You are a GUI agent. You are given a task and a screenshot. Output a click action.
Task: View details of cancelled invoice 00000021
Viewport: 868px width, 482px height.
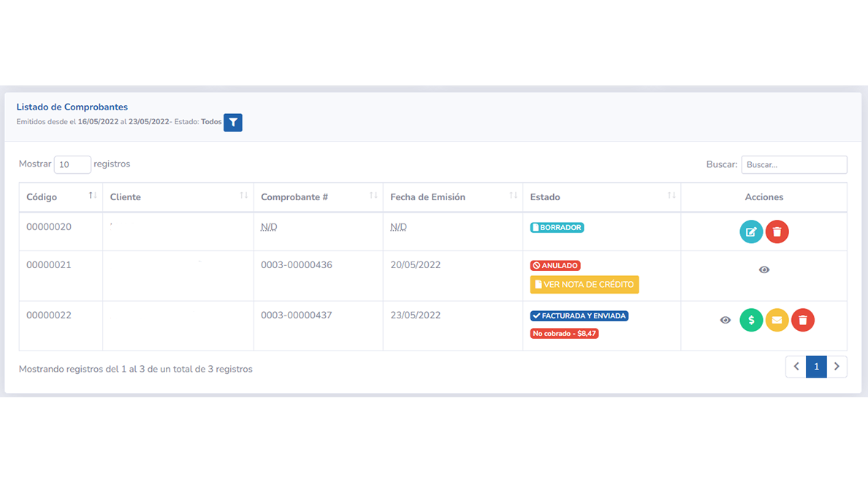point(764,270)
